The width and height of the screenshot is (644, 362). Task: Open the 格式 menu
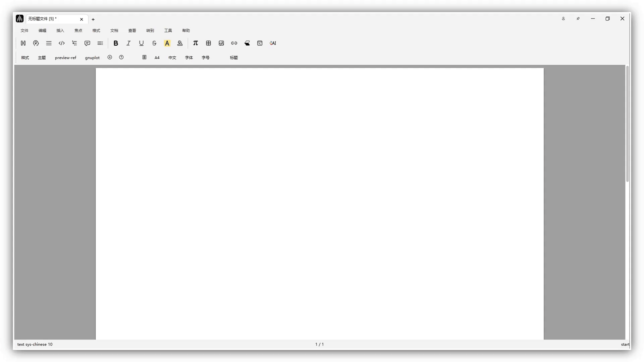coord(96,31)
